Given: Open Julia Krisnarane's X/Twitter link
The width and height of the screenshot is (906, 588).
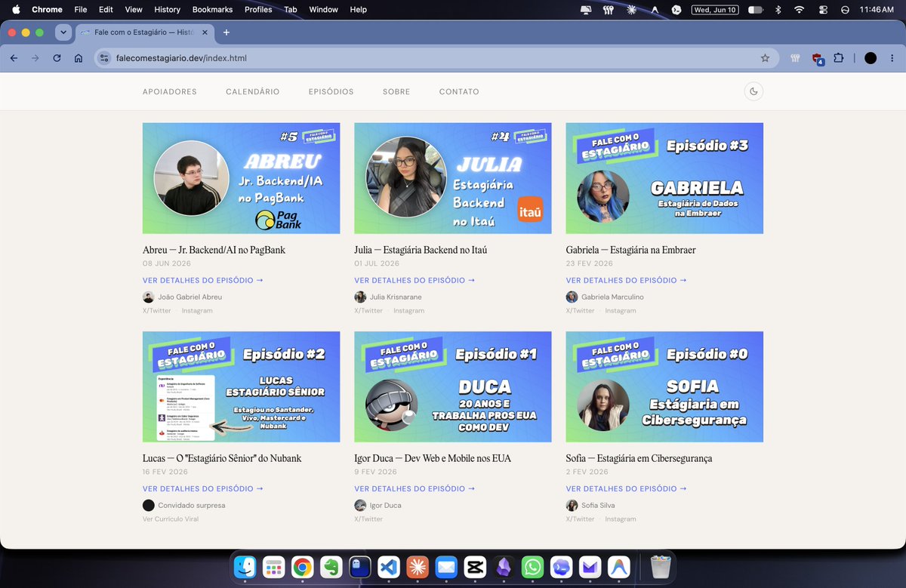Looking at the screenshot, I should (x=368, y=310).
